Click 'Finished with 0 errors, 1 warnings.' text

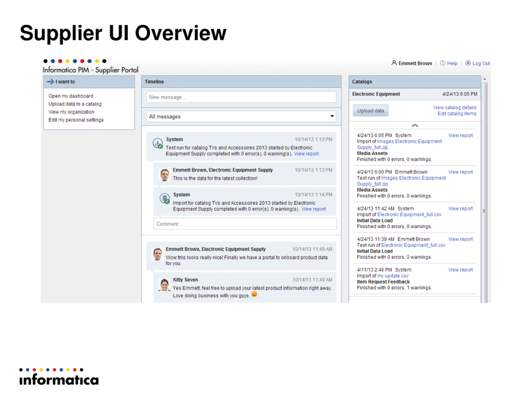394,288
